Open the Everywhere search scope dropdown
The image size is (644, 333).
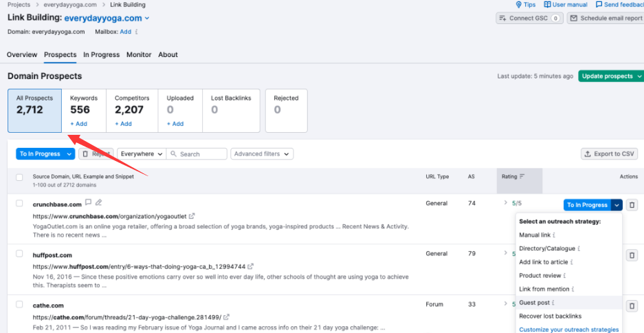coord(141,154)
